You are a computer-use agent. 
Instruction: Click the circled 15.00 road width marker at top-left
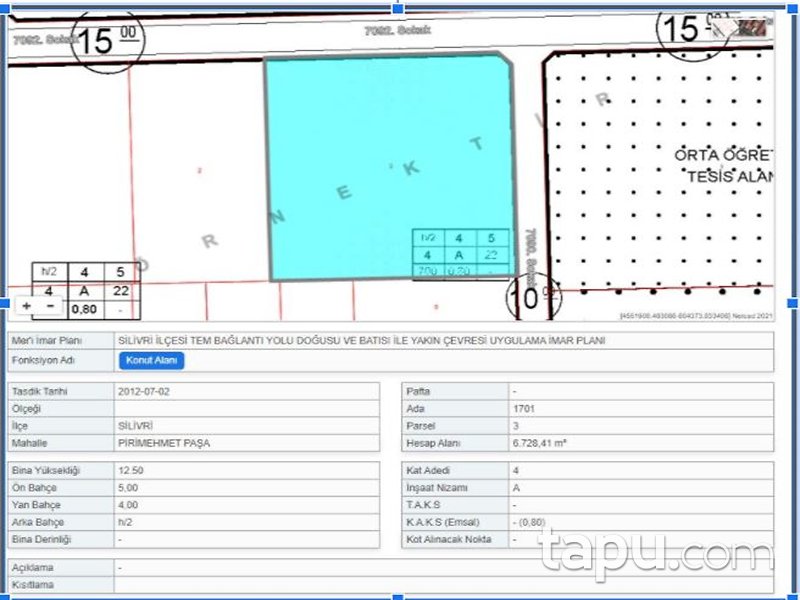pyautogui.click(x=108, y=41)
